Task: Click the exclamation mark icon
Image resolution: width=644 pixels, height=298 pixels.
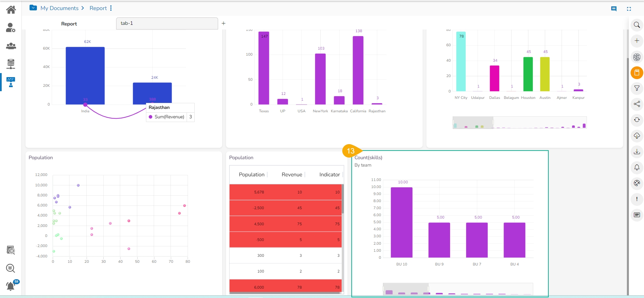Action: click(637, 199)
